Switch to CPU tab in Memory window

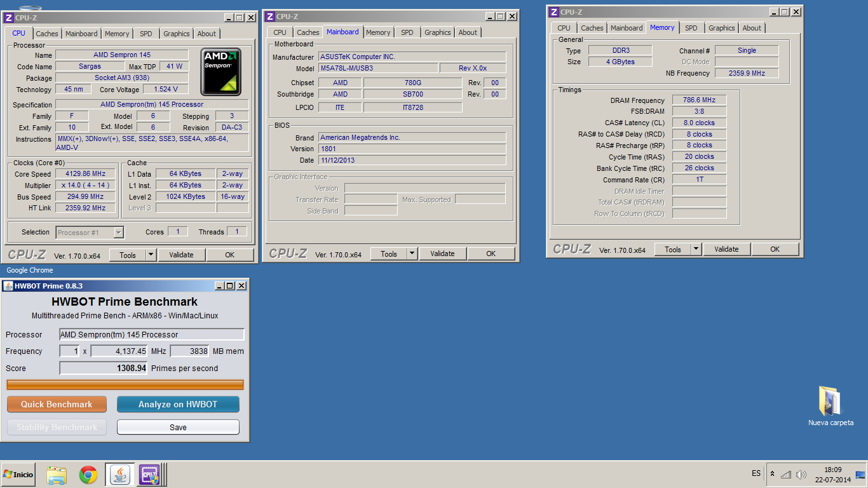pyautogui.click(x=564, y=28)
